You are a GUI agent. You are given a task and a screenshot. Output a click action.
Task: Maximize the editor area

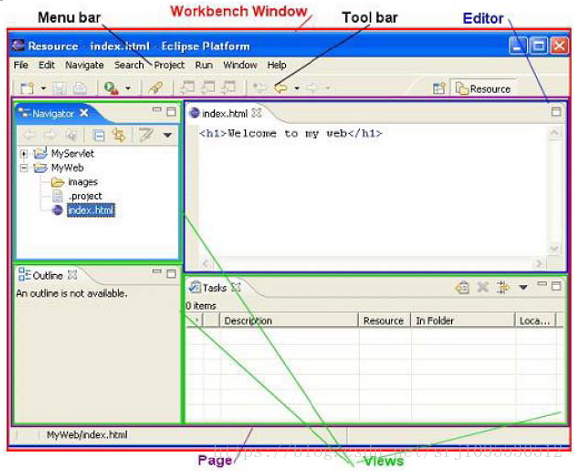click(x=556, y=112)
